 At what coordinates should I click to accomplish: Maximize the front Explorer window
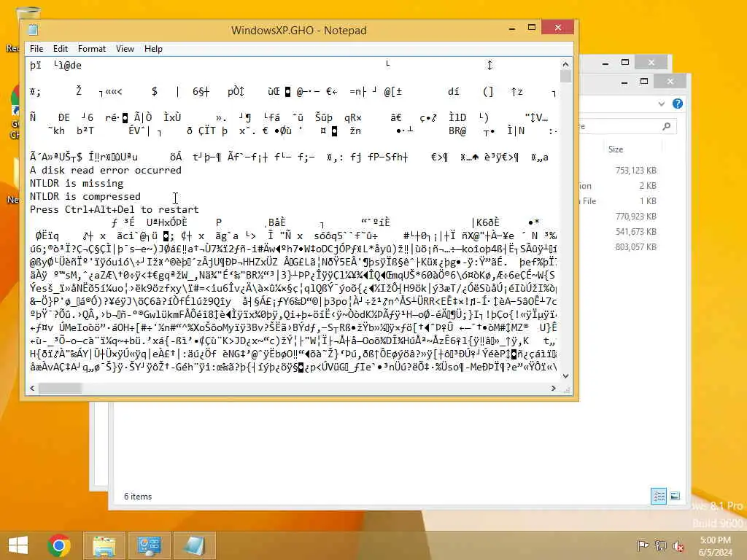pos(644,82)
